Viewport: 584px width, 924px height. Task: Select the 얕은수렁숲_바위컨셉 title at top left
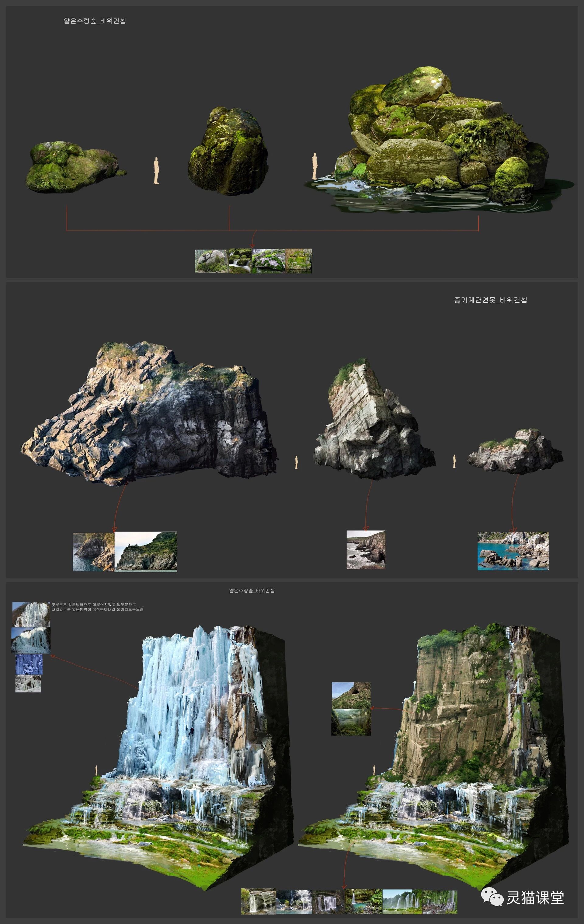coord(95,21)
